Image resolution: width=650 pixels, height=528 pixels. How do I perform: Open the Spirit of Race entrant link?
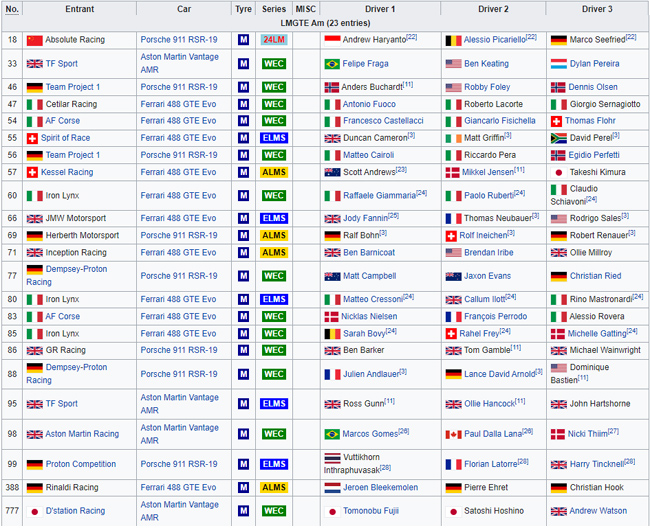pyautogui.click(x=65, y=138)
